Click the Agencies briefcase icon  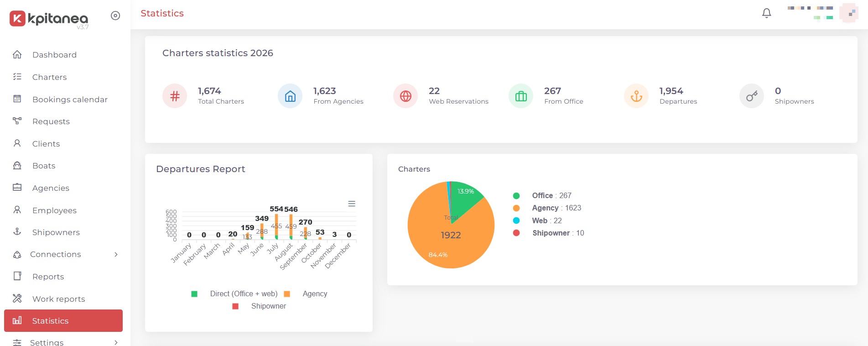click(x=17, y=188)
